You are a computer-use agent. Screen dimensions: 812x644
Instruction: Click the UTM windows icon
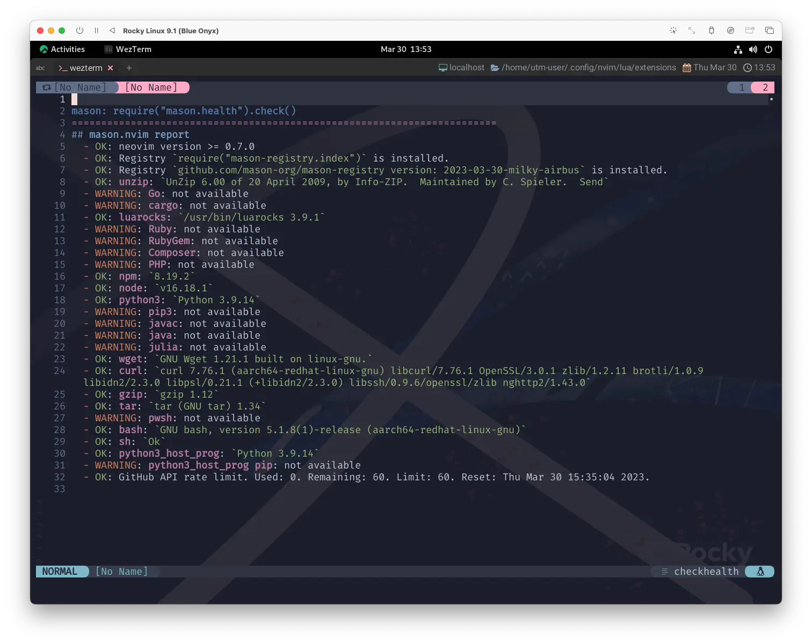point(770,31)
